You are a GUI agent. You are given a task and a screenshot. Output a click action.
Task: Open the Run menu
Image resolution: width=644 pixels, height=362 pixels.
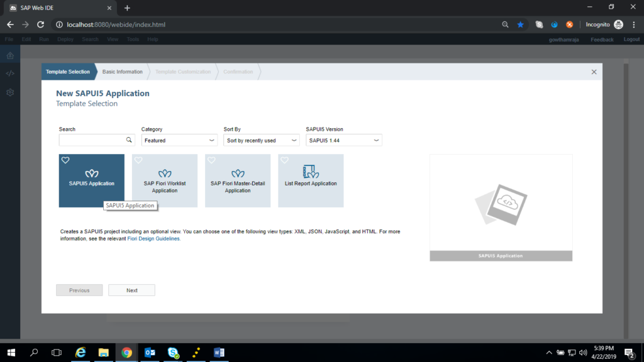(44, 40)
